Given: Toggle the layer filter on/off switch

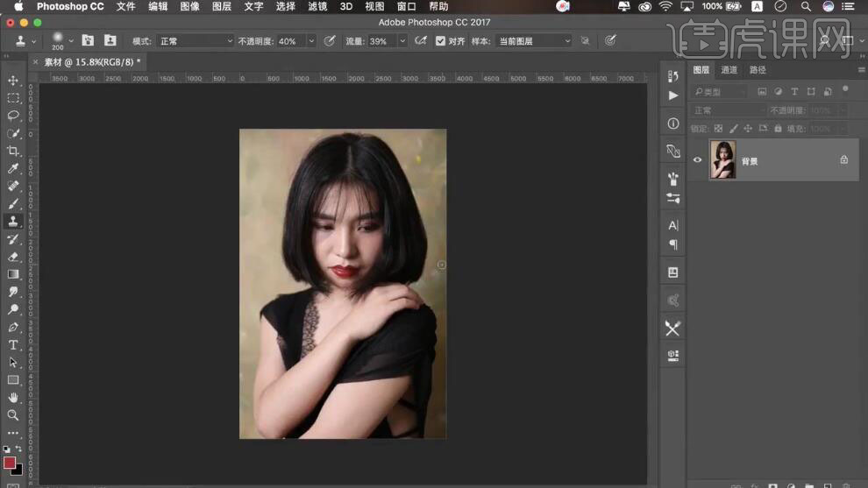Looking at the screenshot, I should pyautogui.click(x=845, y=88).
